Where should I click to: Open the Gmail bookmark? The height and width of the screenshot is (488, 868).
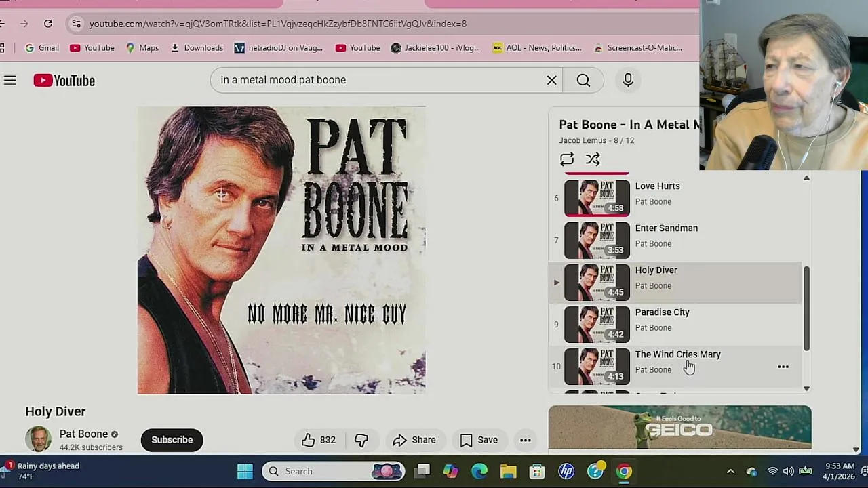42,48
